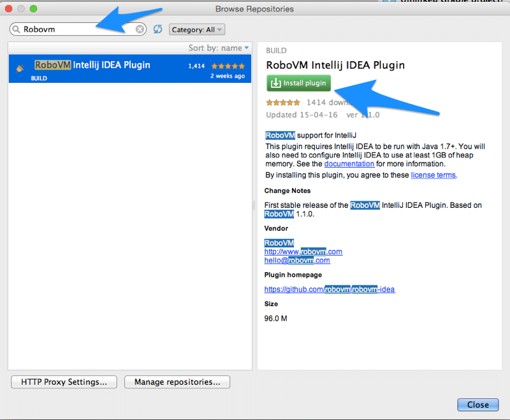Click the splitter handle between panes

tap(254, 205)
